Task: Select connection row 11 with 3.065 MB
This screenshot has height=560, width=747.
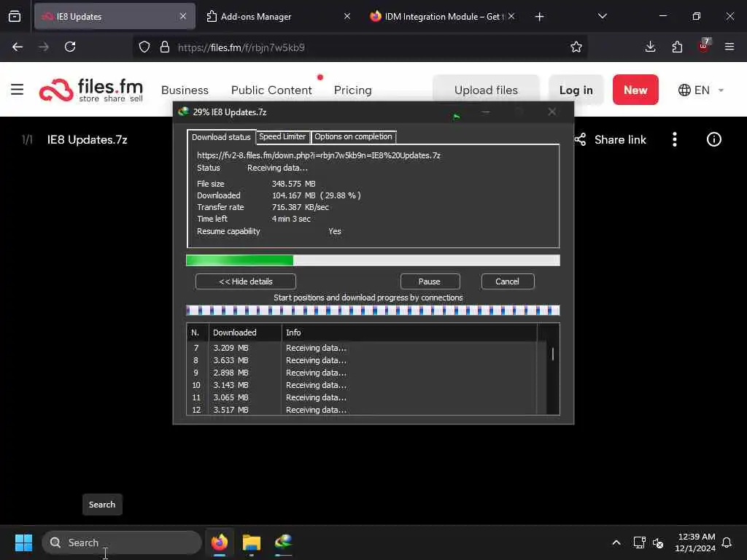Action: 362,397
